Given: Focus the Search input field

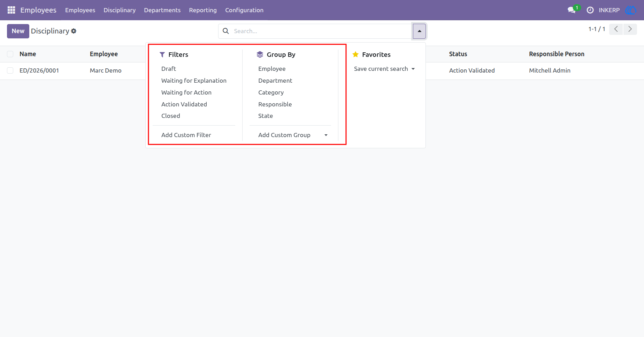Looking at the screenshot, I should point(321,31).
